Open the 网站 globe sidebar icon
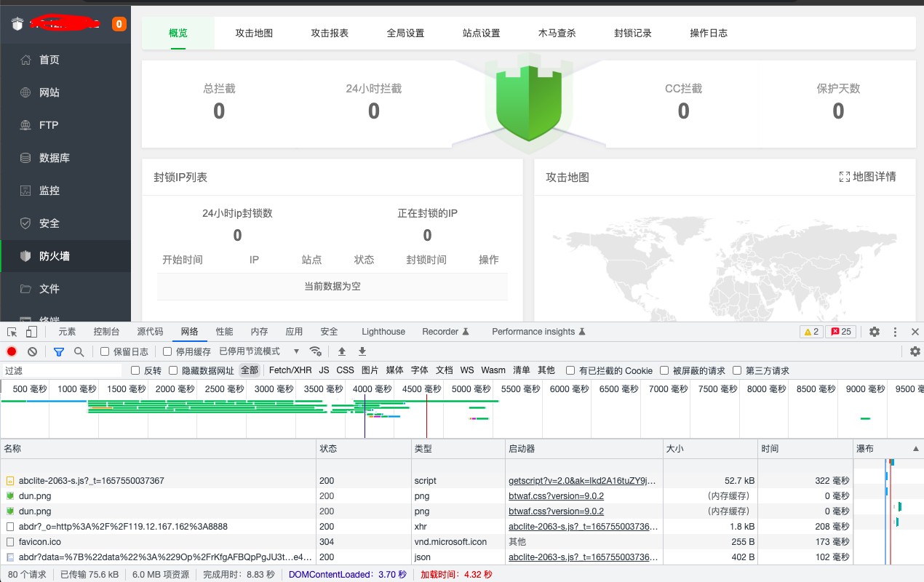This screenshot has height=582, width=924. tap(25, 92)
